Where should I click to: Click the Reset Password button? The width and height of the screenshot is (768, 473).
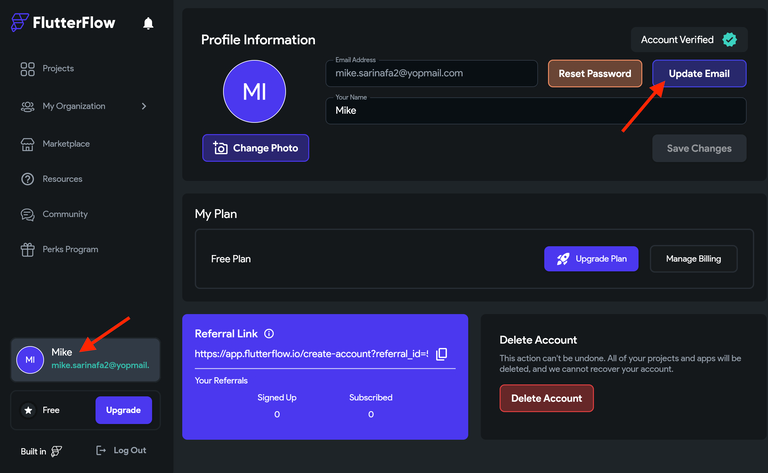pos(595,73)
